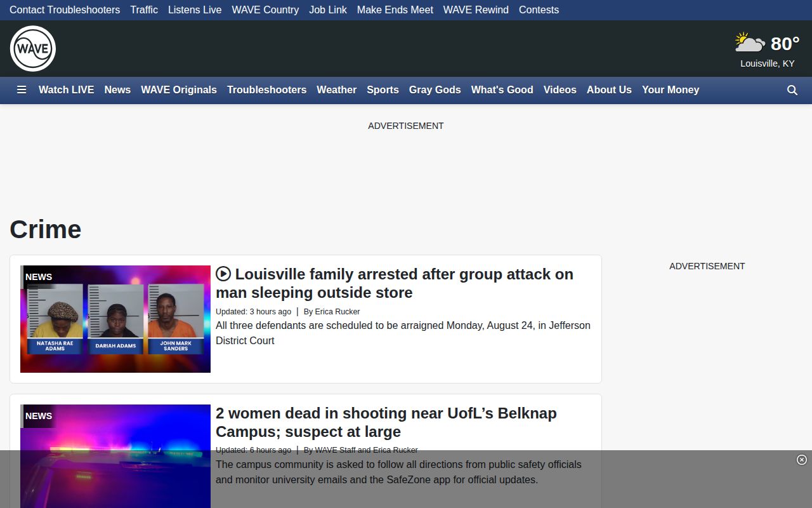812x508 pixels.
Task: Open the WAVE station logo homepage
Action: coord(33,49)
